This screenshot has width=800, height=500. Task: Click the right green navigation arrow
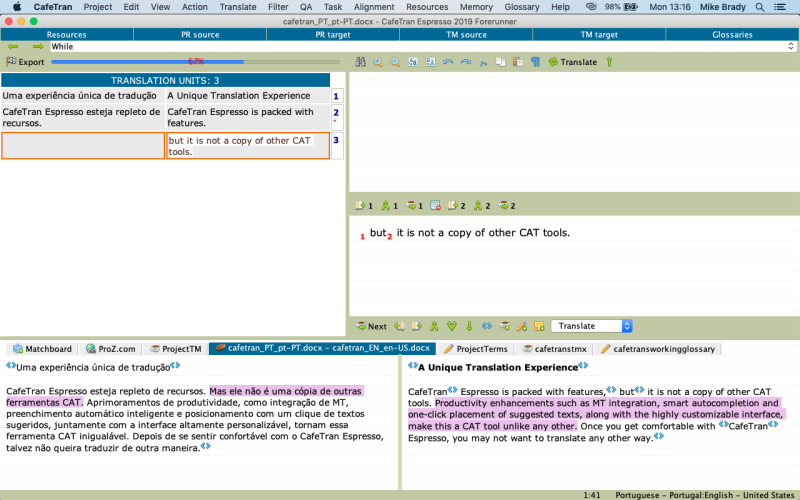click(38, 46)
